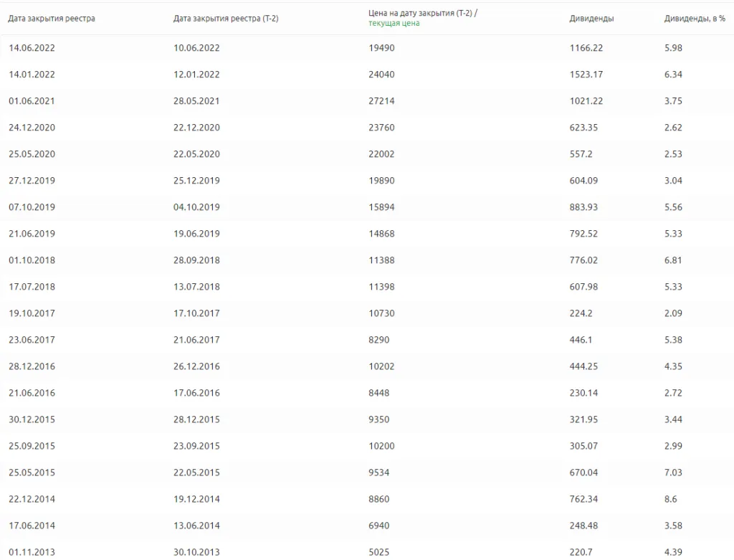This screenshot has height=560, width=734.
Task: Click the 'Дата закрытия реестра' column header
Action: (x=52, y=18)
